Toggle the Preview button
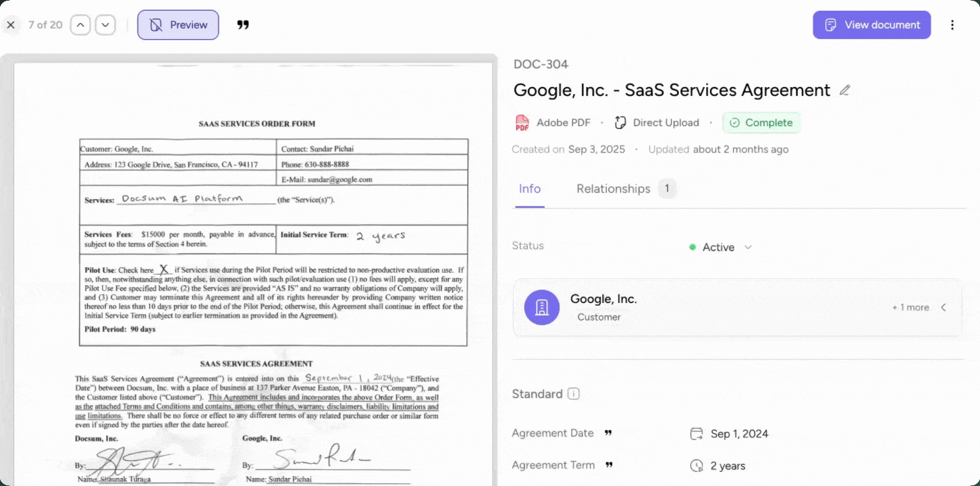980x486 pixels. (x=178, y=25)
